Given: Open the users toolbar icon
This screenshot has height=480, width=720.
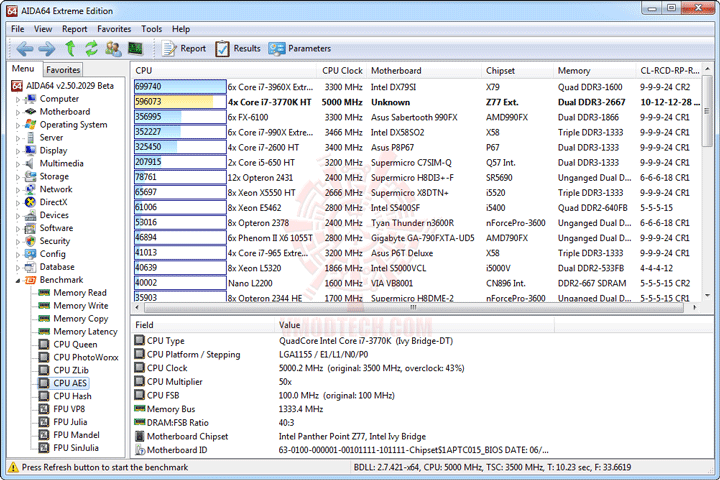Looking at the screenshot, I should point(113,48).
